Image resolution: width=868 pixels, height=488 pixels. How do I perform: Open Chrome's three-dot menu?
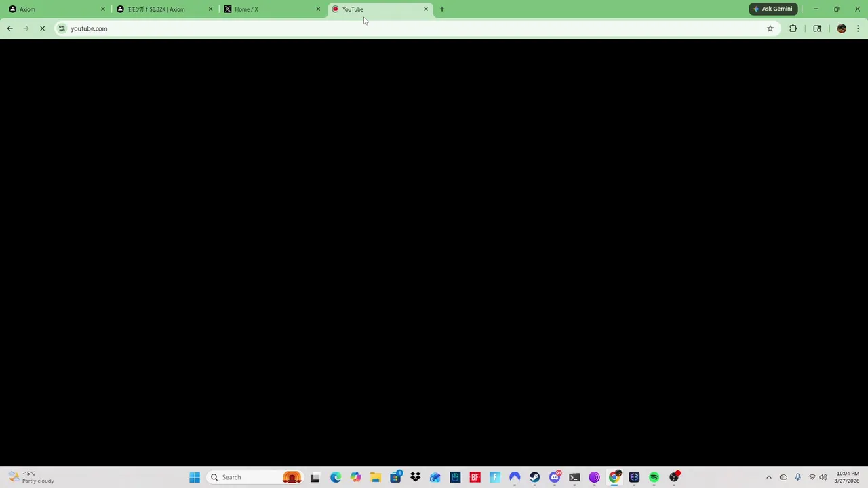point(858,28)
